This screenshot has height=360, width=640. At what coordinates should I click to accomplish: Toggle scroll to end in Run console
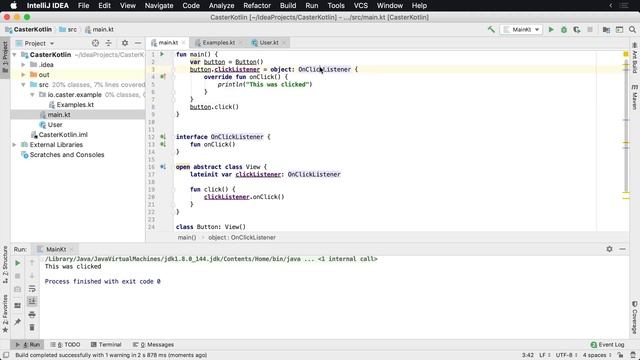[32, 302]
